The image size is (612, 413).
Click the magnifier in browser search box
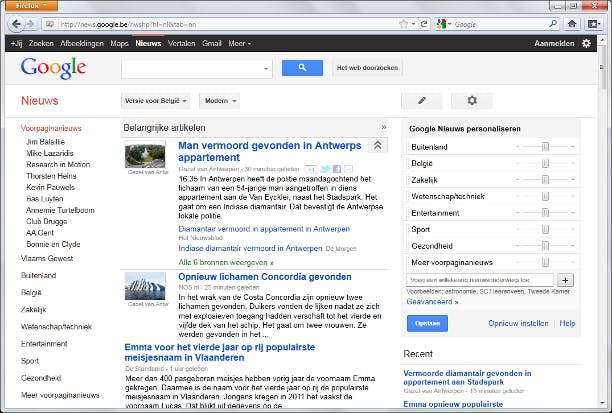(553, 24)
